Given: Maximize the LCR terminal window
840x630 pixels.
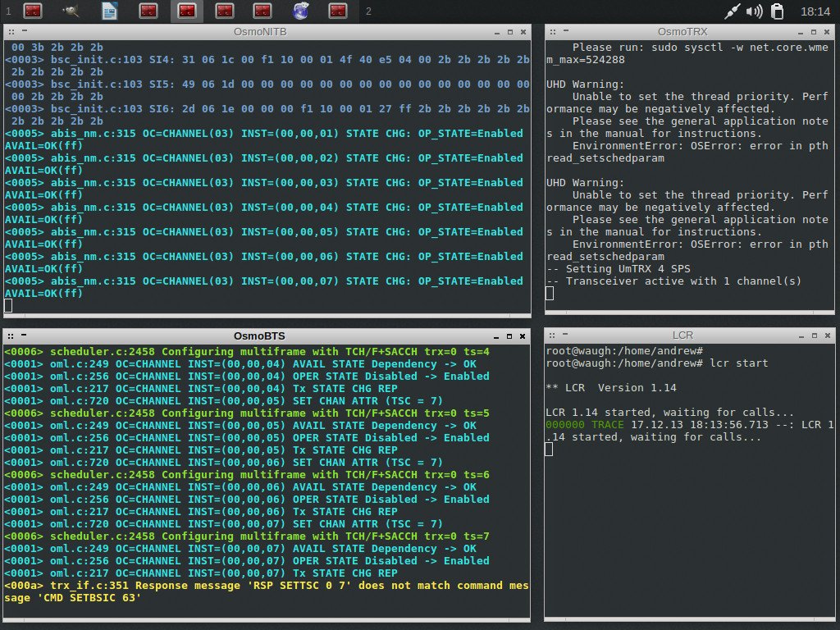Looking at the screenshot, I should click(814, 336).
